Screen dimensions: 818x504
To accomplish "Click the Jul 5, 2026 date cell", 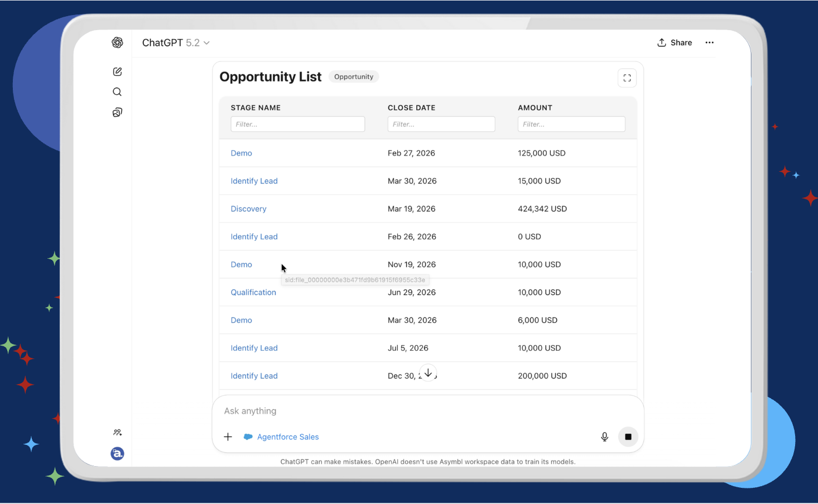I will [408, 348].
